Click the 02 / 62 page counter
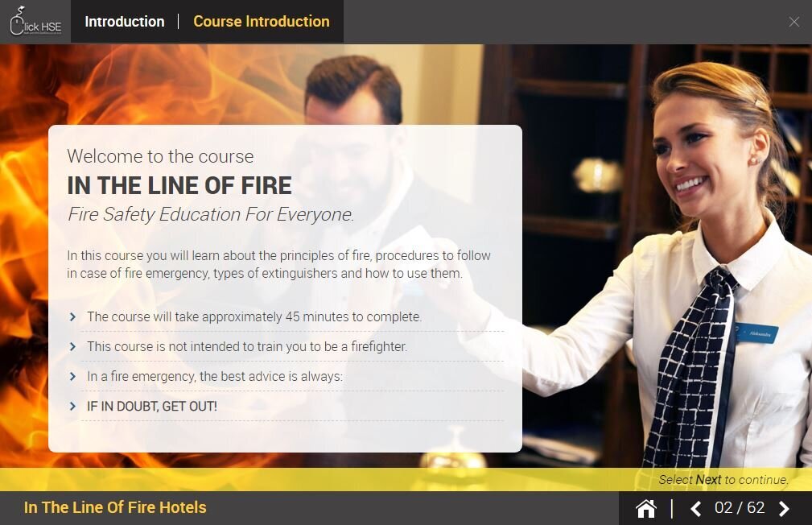 click(x=740, y=507)
